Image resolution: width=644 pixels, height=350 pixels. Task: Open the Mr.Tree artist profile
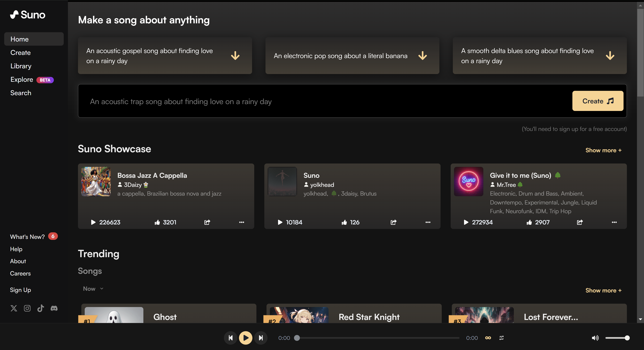pos(506,185)
